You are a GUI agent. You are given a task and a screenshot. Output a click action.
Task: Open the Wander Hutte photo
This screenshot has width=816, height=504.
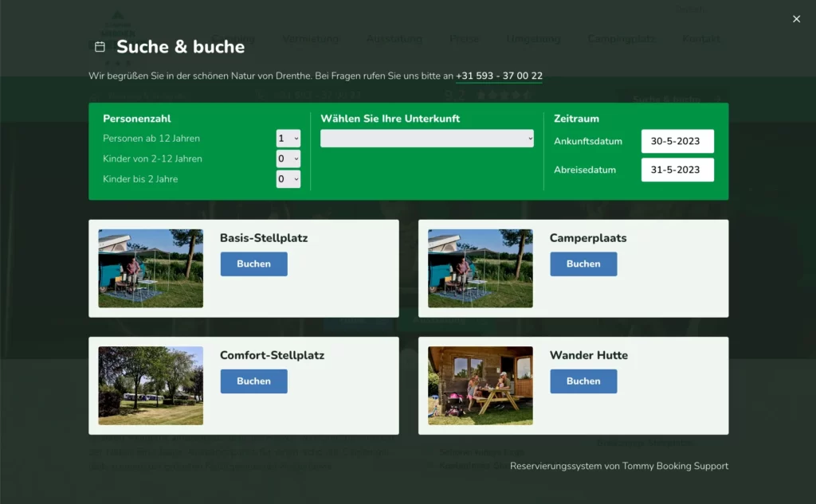pyautogui.click(x=481, y=386)
